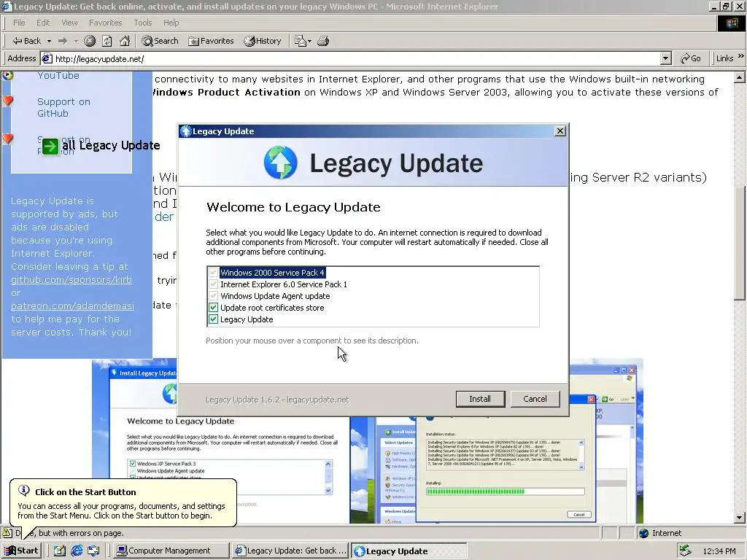
Task: Click the Legacy Update globe logo in dialog
Action: coord(281,163)
